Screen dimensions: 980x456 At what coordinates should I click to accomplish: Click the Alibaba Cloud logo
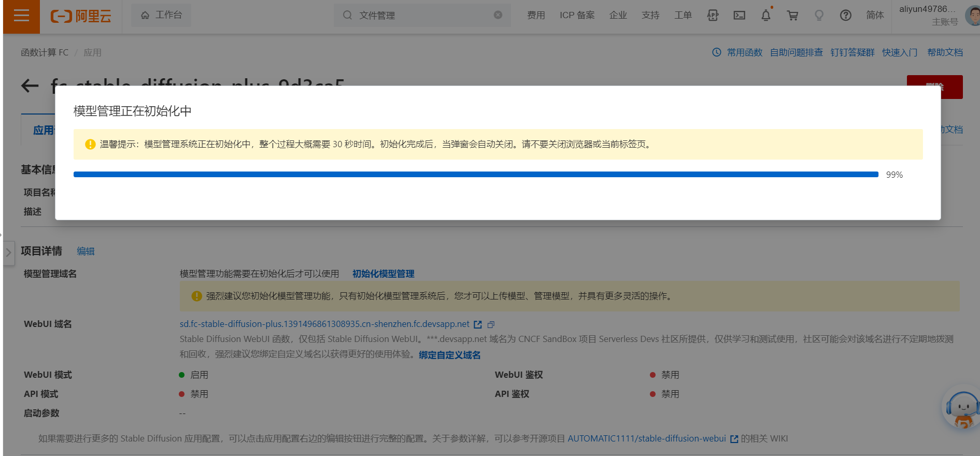81,16
